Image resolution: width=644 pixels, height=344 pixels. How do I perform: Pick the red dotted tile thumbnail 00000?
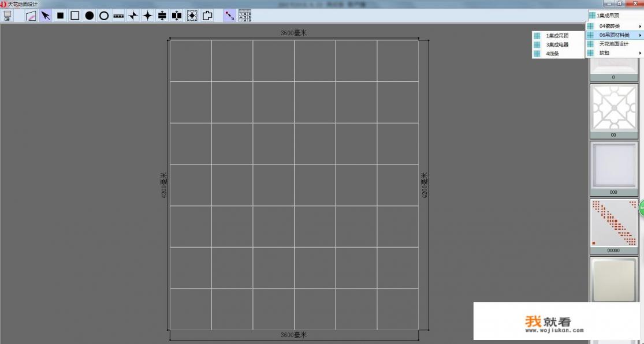(x=613, y=223)
